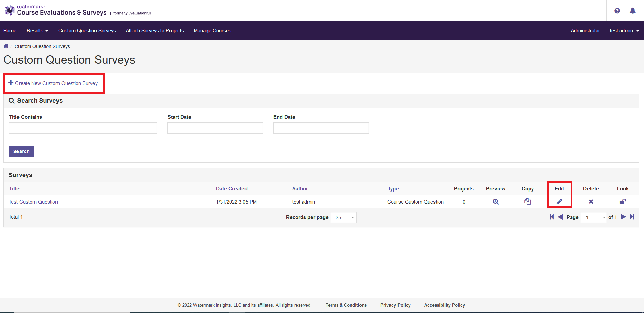Viewport: 644px width, 313px height.
Task: Go to Manage Courses in navigation
Action: click(213, 31)
